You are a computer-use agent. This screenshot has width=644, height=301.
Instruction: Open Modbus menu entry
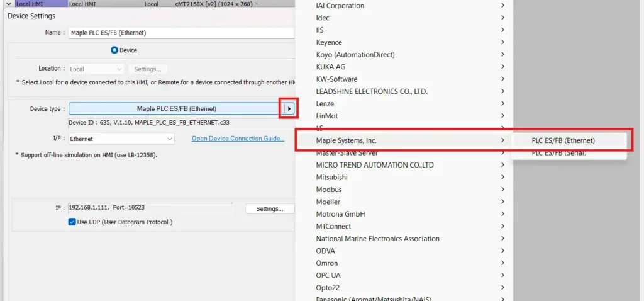tap(404, 190)
